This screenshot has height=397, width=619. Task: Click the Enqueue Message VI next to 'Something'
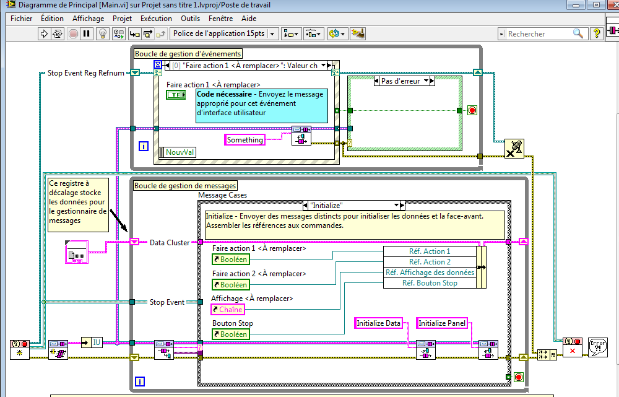(x=301, y=136)
